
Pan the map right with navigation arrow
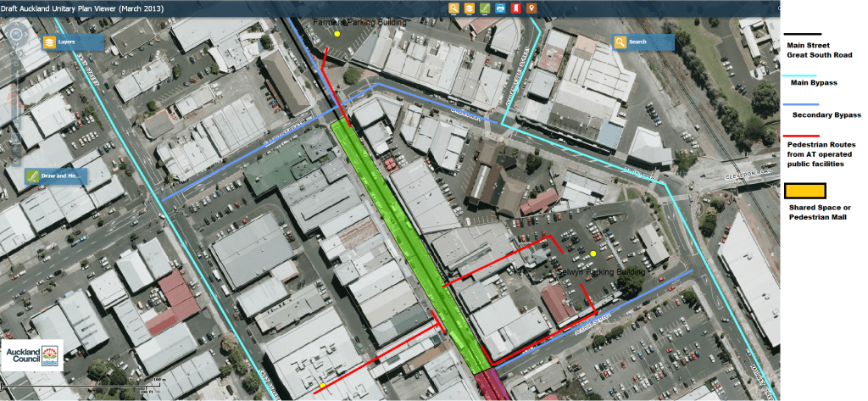click(26, 34)
